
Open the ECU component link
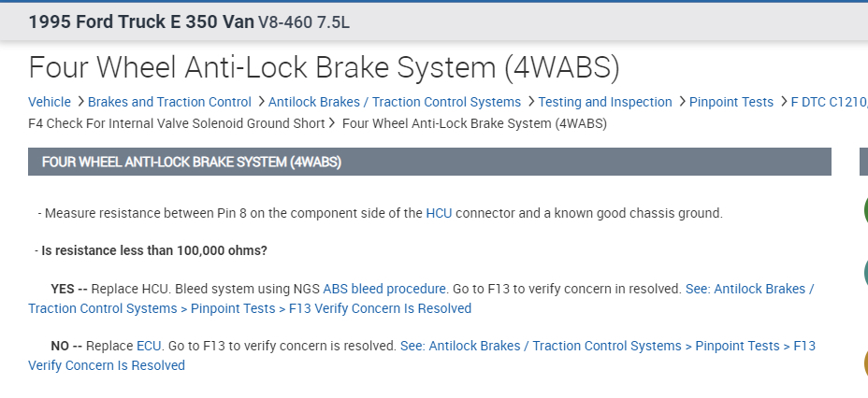pyautogui.click(x=150, y=346)
